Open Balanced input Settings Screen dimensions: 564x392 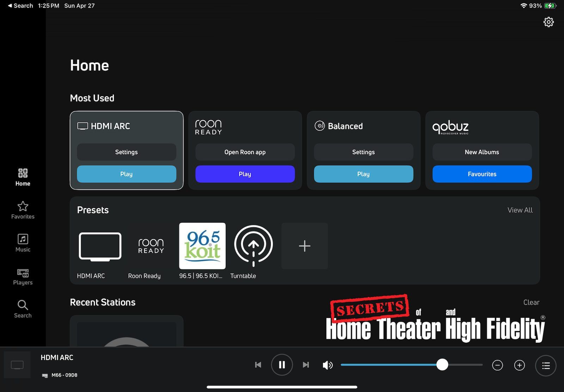click(x=363, y=152)
